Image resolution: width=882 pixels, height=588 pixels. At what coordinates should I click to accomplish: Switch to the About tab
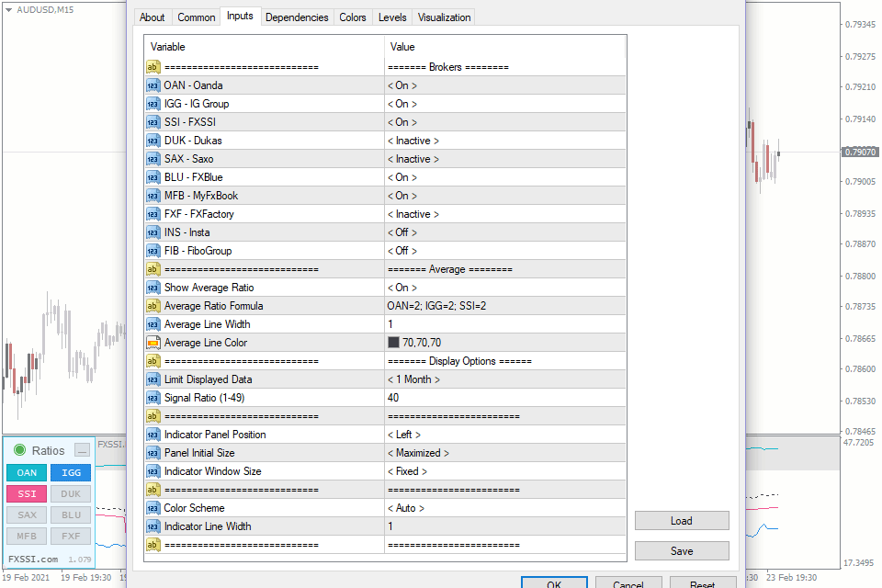click(x=152, y=17)
